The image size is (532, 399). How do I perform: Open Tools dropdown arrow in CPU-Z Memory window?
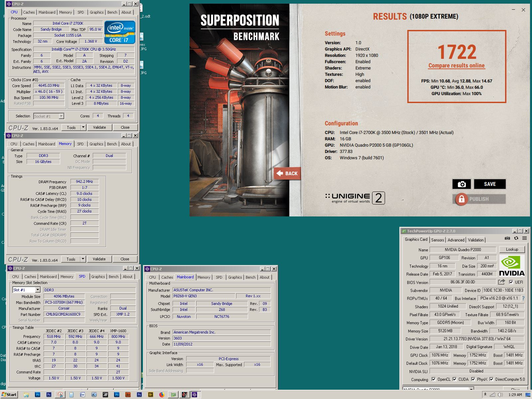pyautogui.click(x=83, y=259)
